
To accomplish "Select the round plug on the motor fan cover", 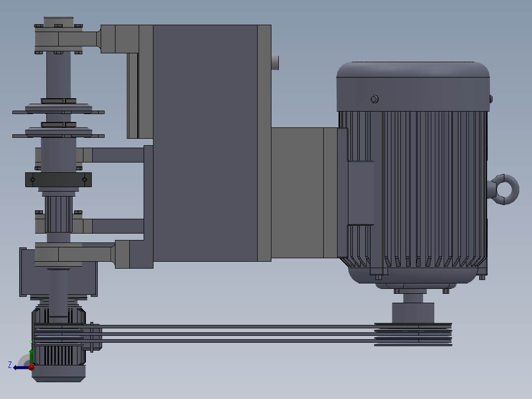I will tap(375, 99).
